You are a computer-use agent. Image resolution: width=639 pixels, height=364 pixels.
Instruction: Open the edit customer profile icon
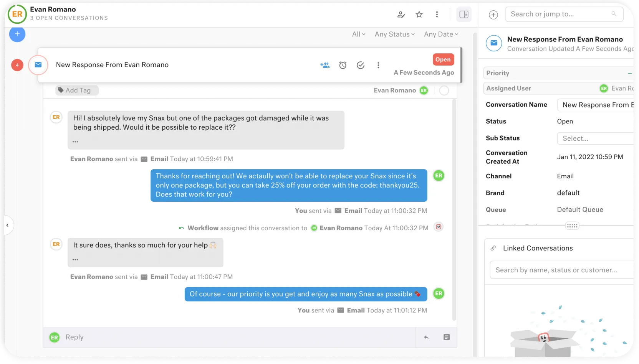[401, 14]
